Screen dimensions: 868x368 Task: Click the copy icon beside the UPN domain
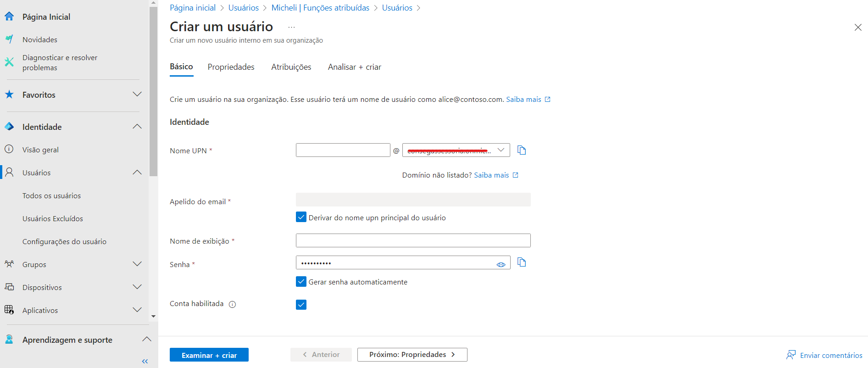click(x=521, y=150)
